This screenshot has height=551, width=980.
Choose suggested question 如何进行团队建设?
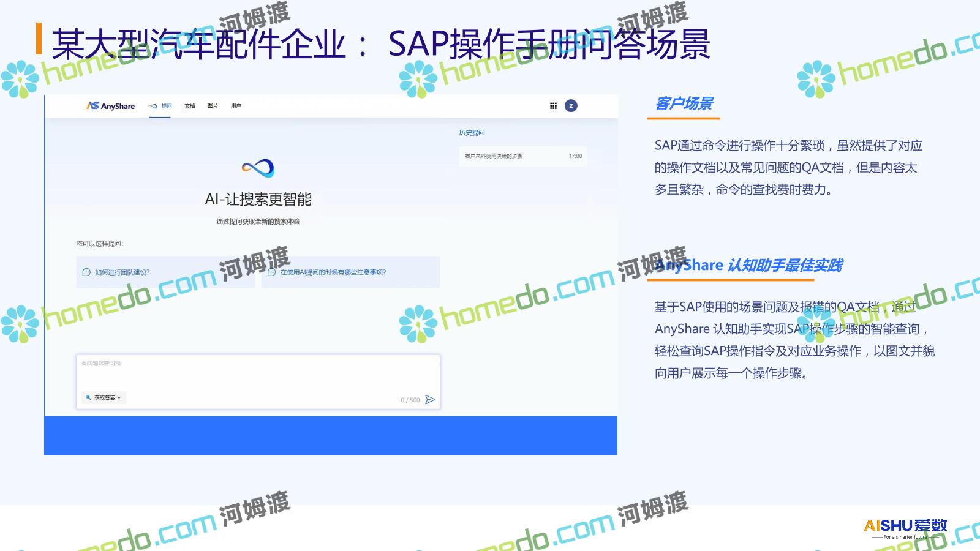[x=123, y=272]
